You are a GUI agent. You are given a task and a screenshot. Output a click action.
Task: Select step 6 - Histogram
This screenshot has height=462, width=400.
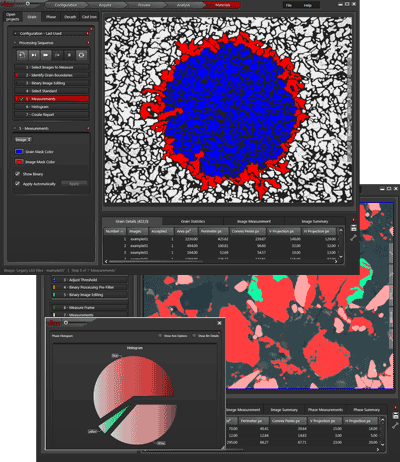[51, 107]
